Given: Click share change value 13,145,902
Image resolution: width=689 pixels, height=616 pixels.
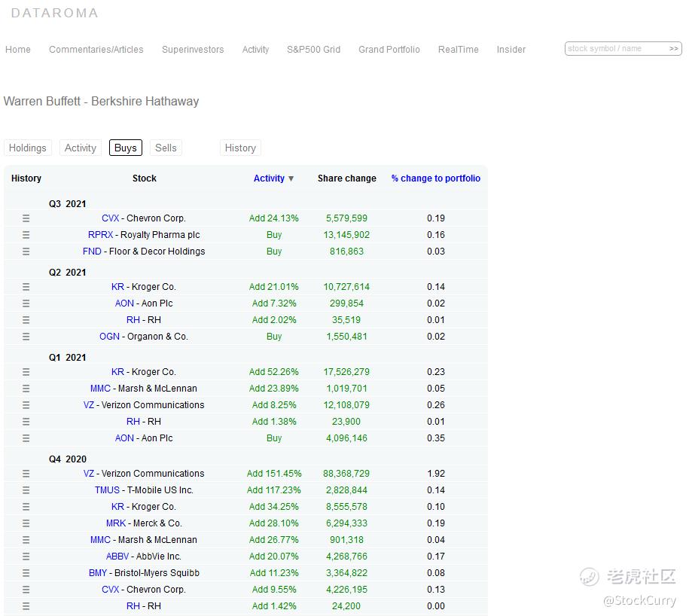Looking at the screenshot, I should pyautogui.click(x=346, y=235).
